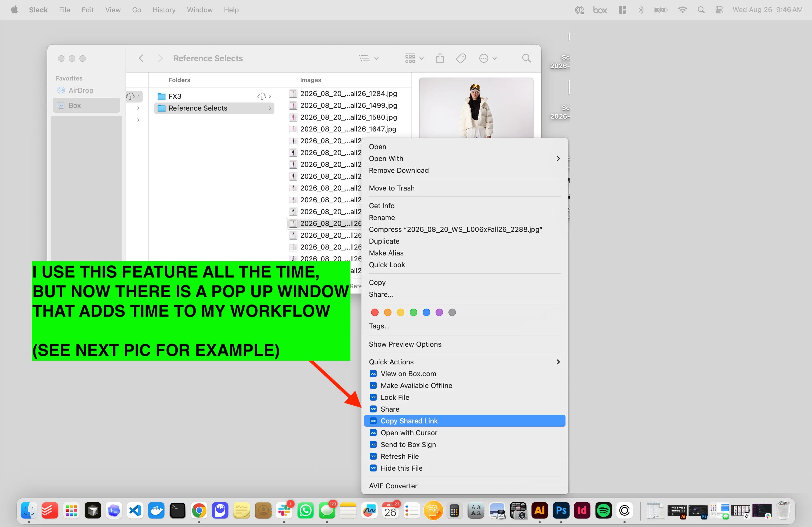Click the Finder toolbar tag icon
Viewport: 812px width, 527px height.
(461, 58)
